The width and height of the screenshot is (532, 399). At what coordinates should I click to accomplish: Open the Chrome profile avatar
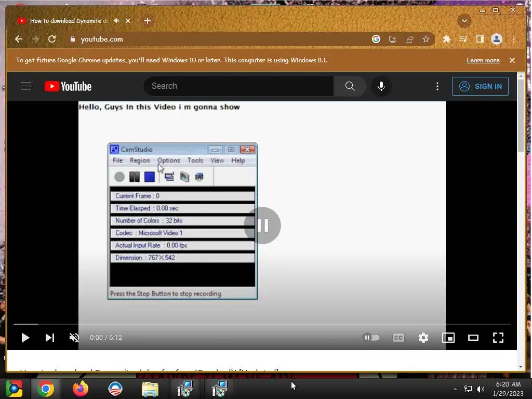pyautogui.click(x=496, y=39)
